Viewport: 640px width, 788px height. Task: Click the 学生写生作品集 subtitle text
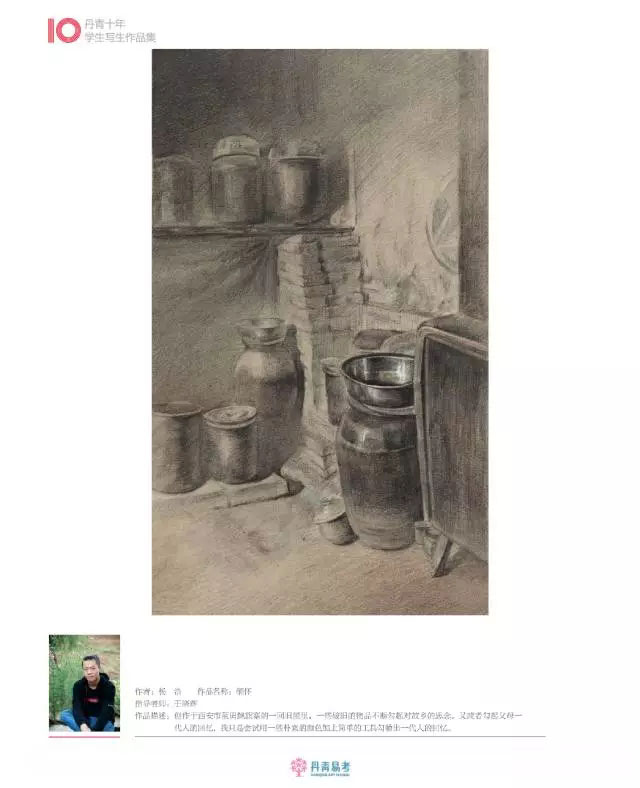pyautogui.click(x=120, y=37)
